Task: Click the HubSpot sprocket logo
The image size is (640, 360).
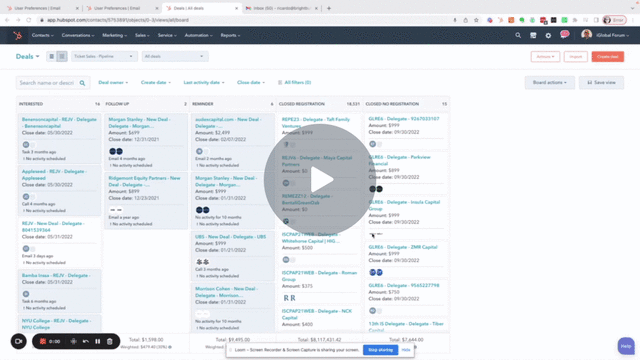Action: 18,36
